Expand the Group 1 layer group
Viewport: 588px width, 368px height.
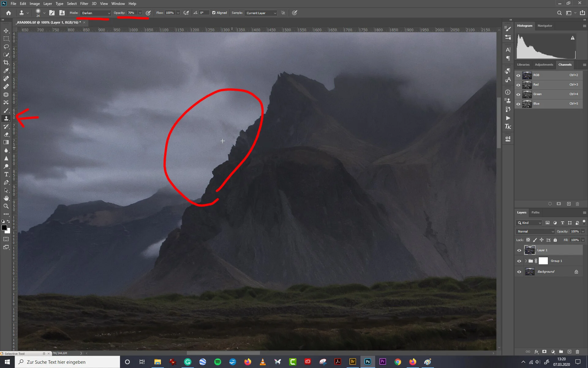(526, 261)
